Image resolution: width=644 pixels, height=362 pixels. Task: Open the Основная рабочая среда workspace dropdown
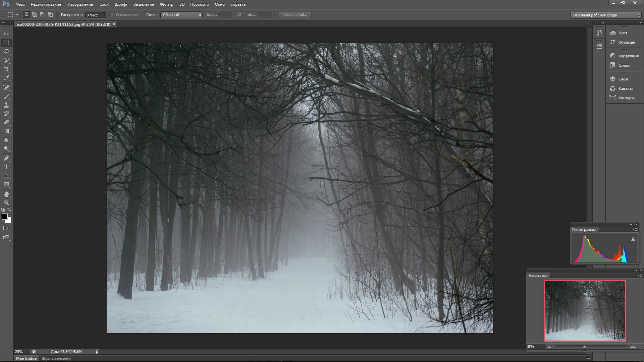point(606,15)
